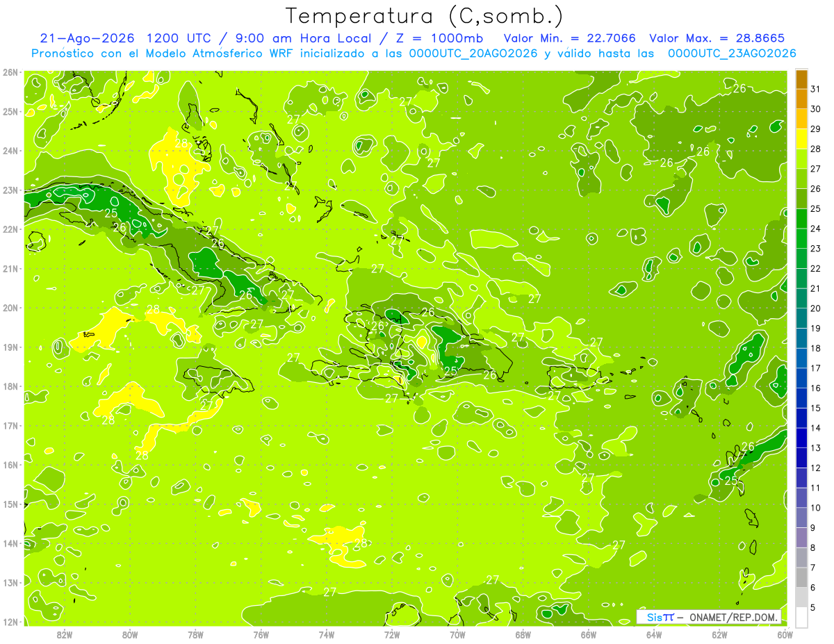Click the longitude axis label '60W'
The image size is (834, 644).
tap(785, 634)
